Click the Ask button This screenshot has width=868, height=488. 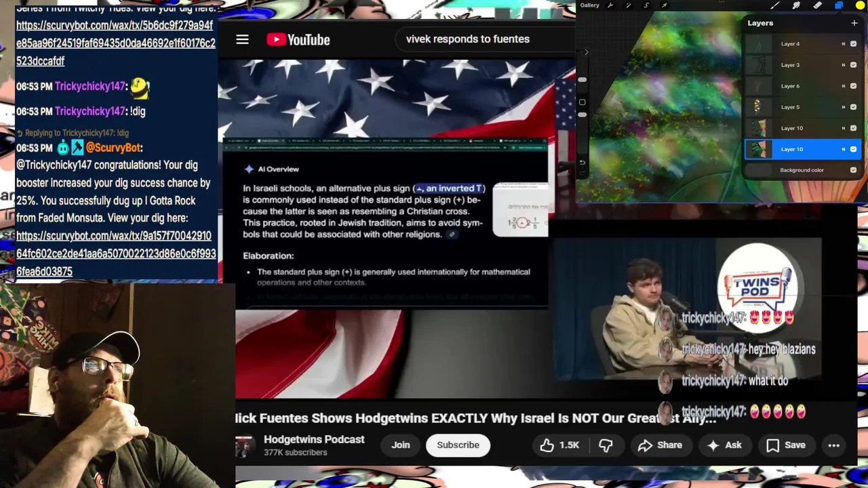[724, 445]
